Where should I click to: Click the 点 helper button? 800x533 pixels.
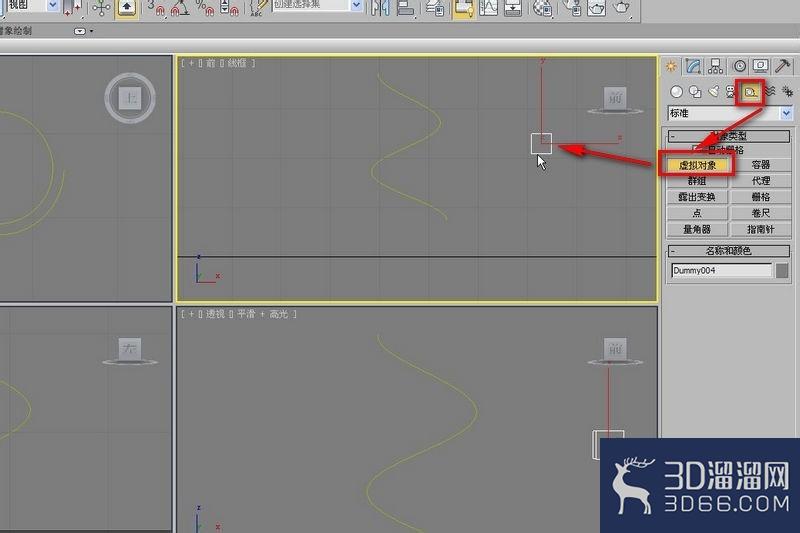coord(697,213)
